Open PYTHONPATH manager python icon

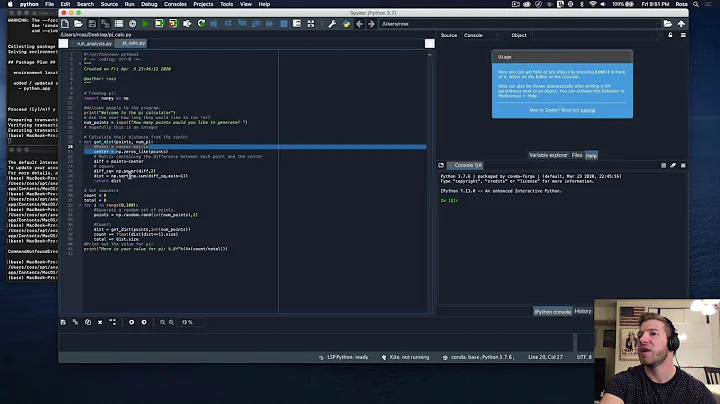[x=346, y=24]
